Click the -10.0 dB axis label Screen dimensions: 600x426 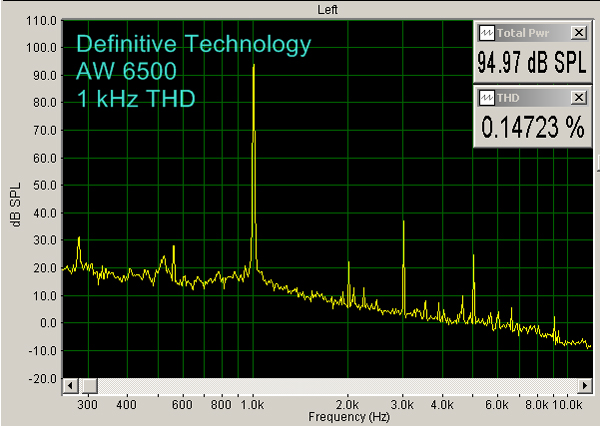click(x=43, y=351)
